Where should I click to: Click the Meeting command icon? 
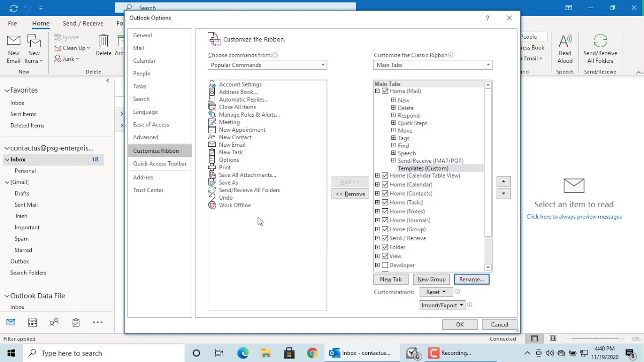tap(212, 122)
